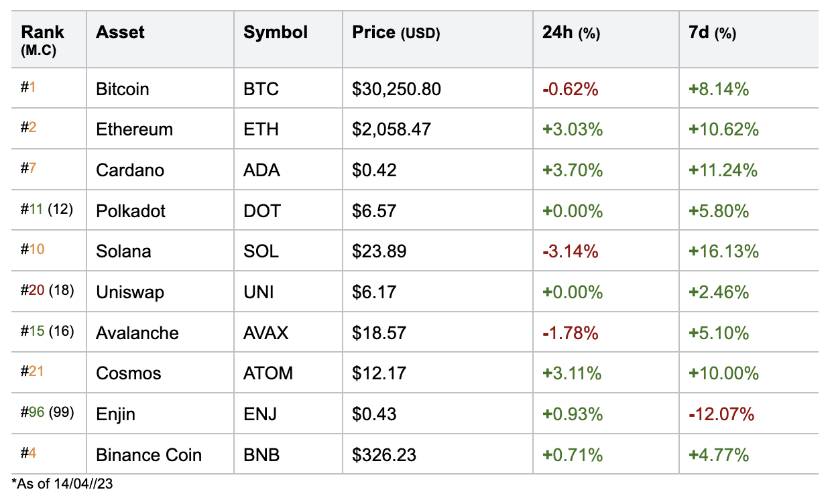Select the 24h (%) column header
Image resolution: width=830 pixels, height=504 pixels.
click(x=571, y=33)
